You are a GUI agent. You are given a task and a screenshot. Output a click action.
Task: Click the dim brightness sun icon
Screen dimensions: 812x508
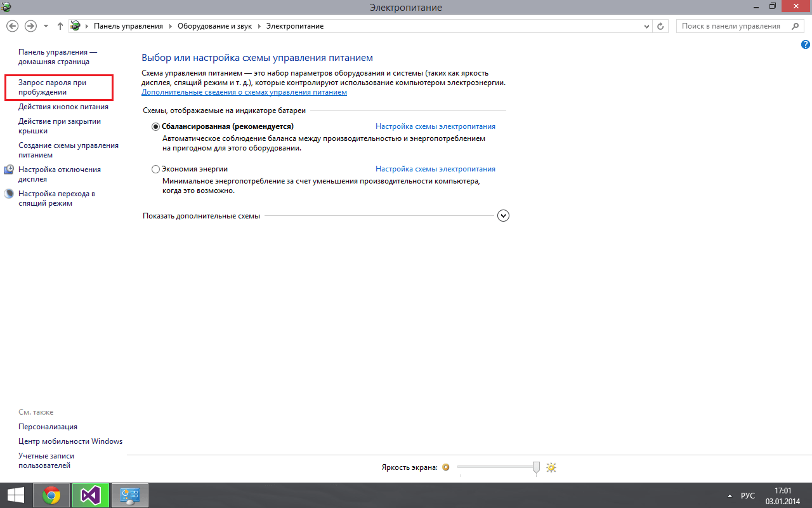coord(446,467)
